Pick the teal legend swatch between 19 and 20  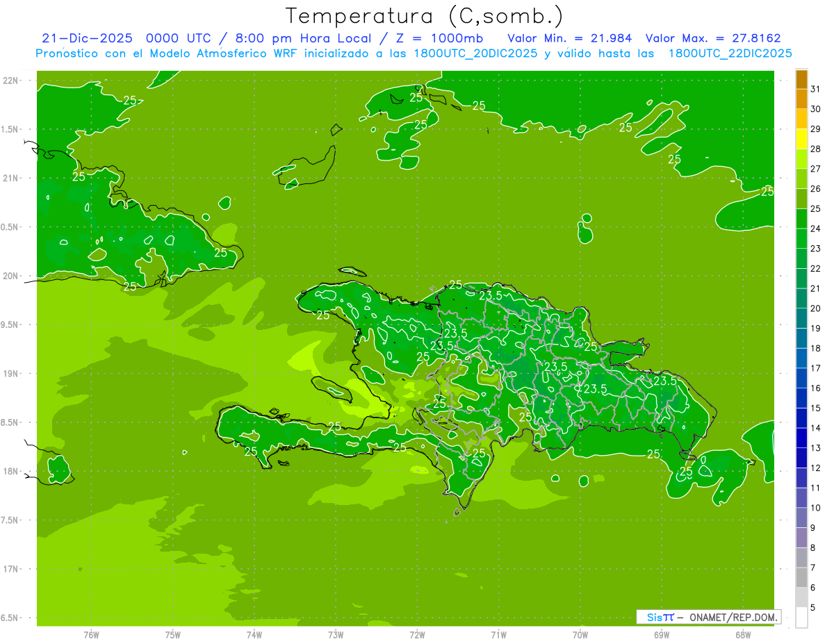(801, 318)
